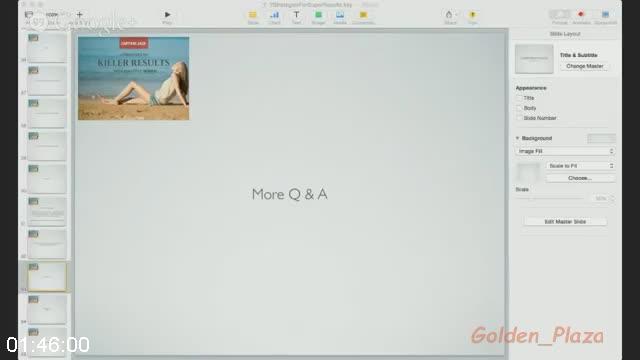Select the Slide Layout tab header
The width and height of the screenshot is (640, 360).
565,34
